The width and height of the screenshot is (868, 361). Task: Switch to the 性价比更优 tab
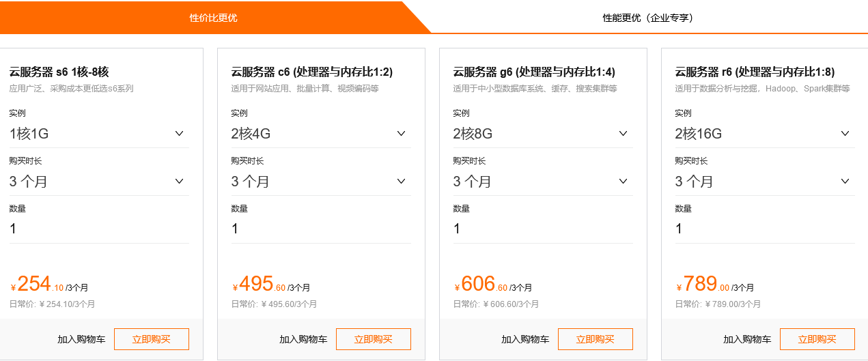[x=213, y=17]
